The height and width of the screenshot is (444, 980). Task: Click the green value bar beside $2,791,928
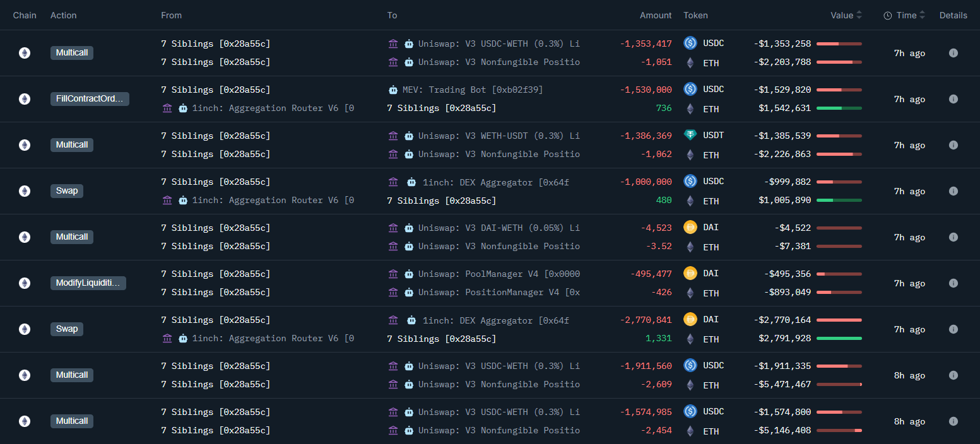(839, 339)
